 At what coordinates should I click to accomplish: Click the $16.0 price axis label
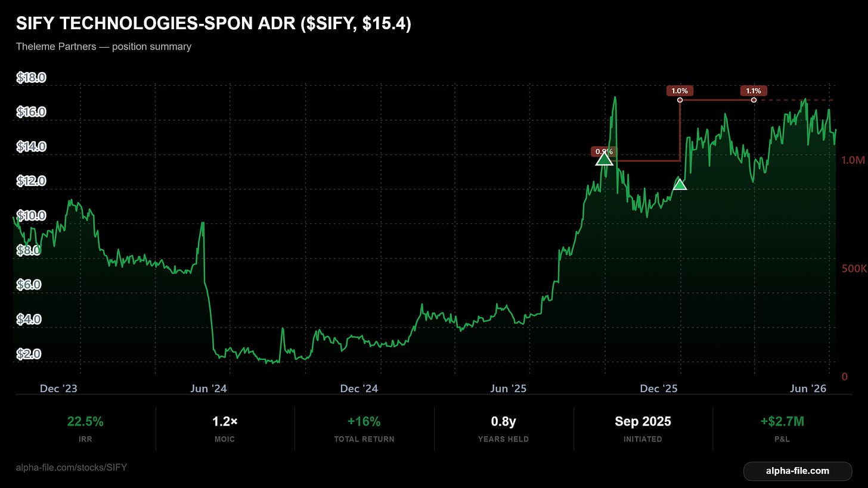[x=32, y=112]
